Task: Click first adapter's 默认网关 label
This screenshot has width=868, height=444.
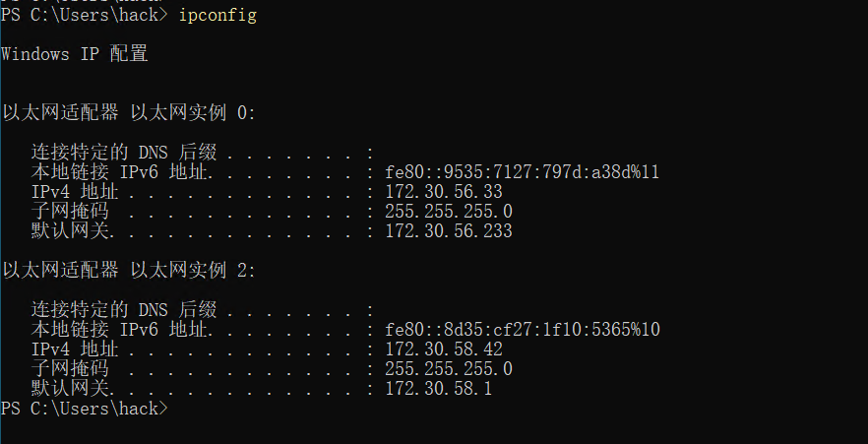Action: click(x=70, y=230)
